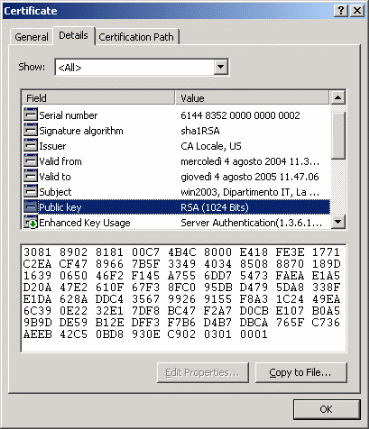Open the Show dropdown arrow
This screenshot has width=369, height=429.
[220, 67]
